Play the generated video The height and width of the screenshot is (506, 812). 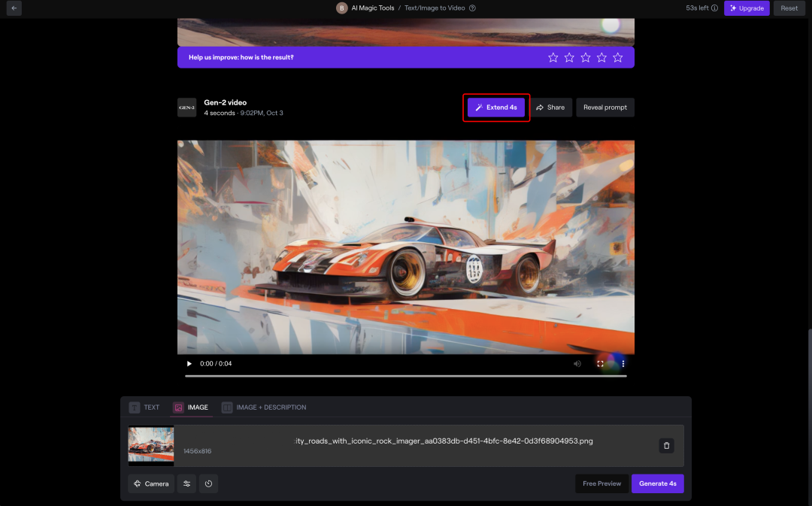[x=189, y=364]
